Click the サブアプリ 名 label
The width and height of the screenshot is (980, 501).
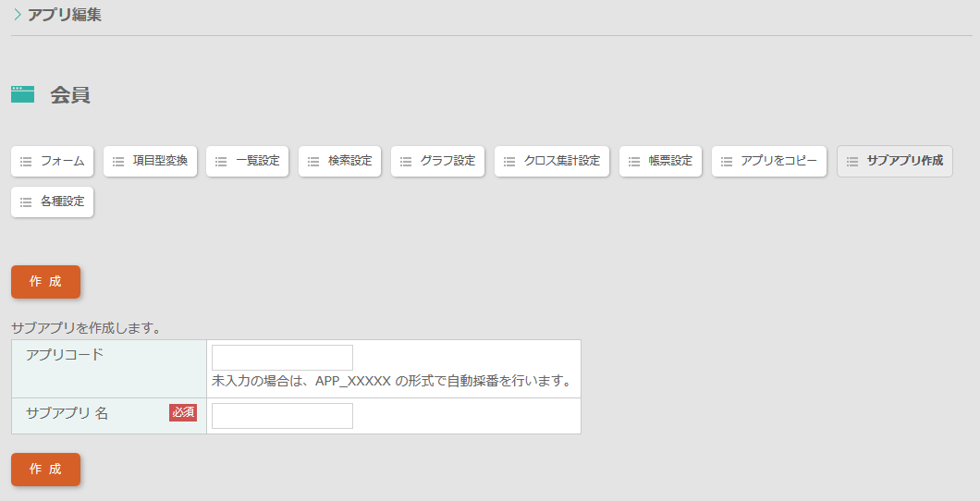(x=67, y=413)
